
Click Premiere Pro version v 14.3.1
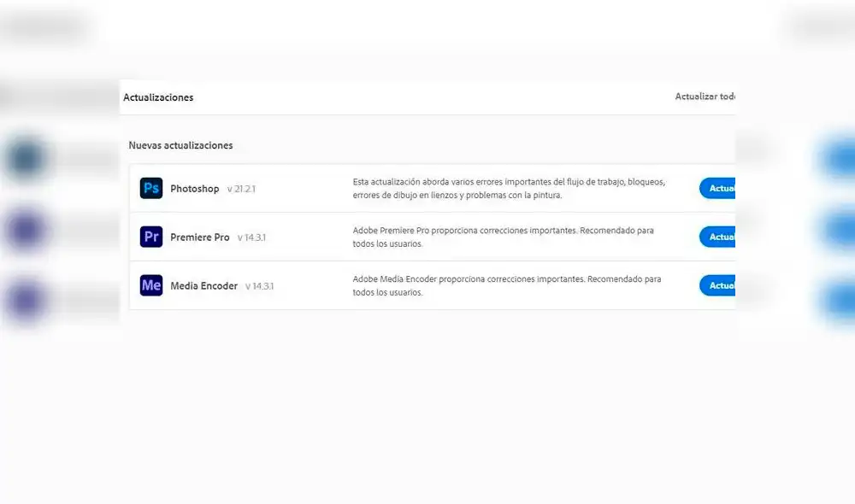251,237
